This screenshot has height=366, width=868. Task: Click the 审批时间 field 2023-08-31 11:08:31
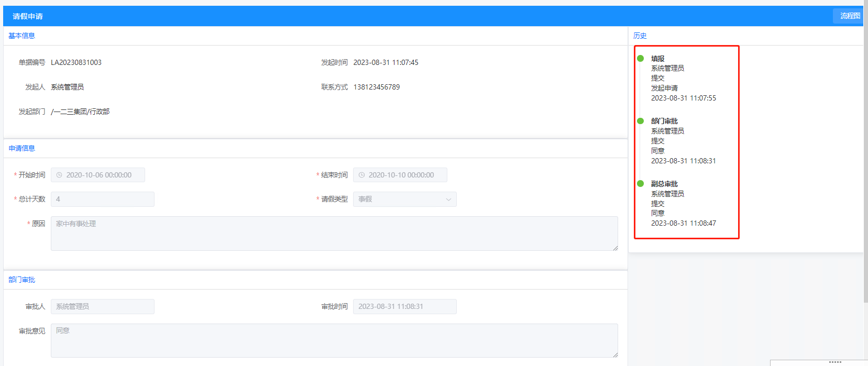click(x=405, y=306)
